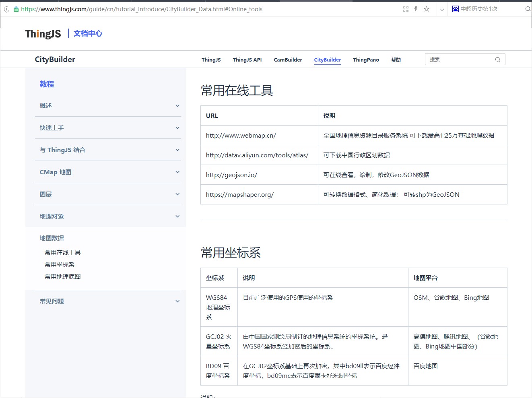Click the Baidu paw search engine icon

coord(456,9)
